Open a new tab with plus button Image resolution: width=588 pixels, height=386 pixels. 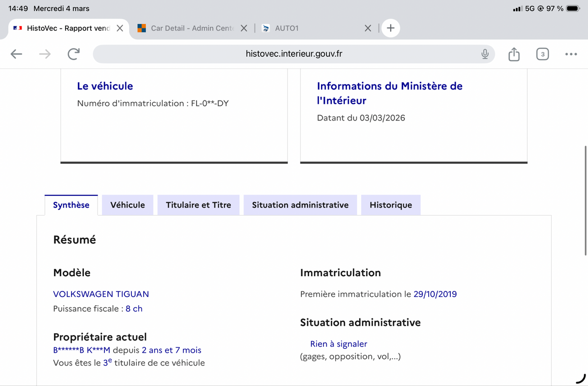(391, 28)
